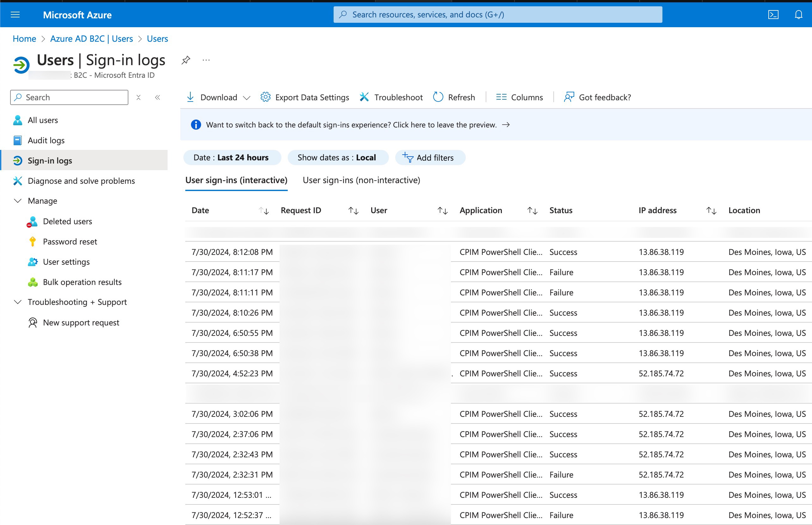
Task: Sort by Request ID column arrows
Action: tap(354, 211)
